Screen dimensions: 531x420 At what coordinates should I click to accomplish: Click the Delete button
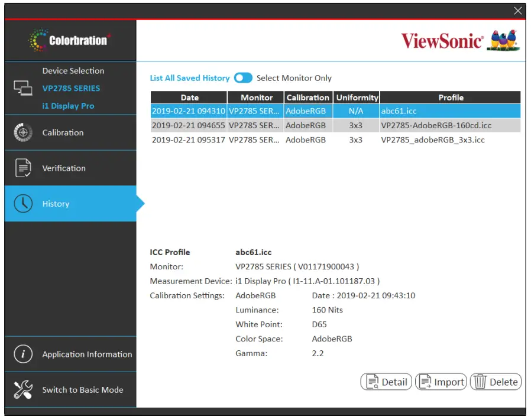pos(496,382)
